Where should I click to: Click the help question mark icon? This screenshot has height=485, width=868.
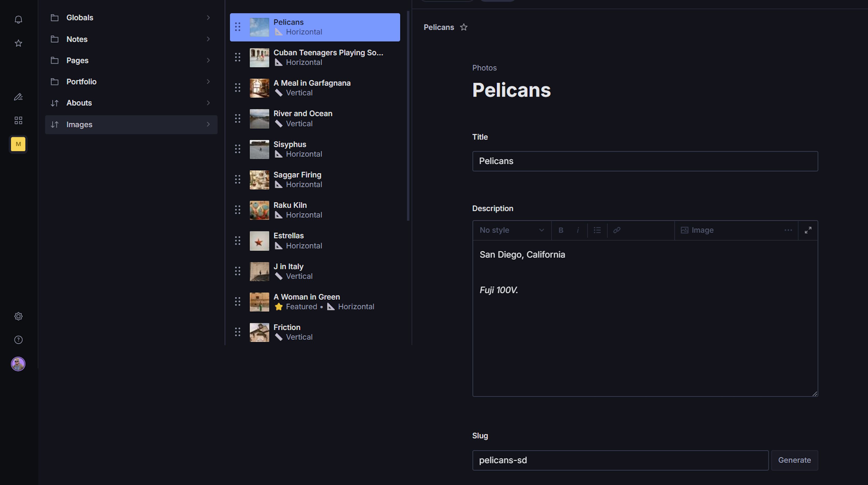point(18,340)
